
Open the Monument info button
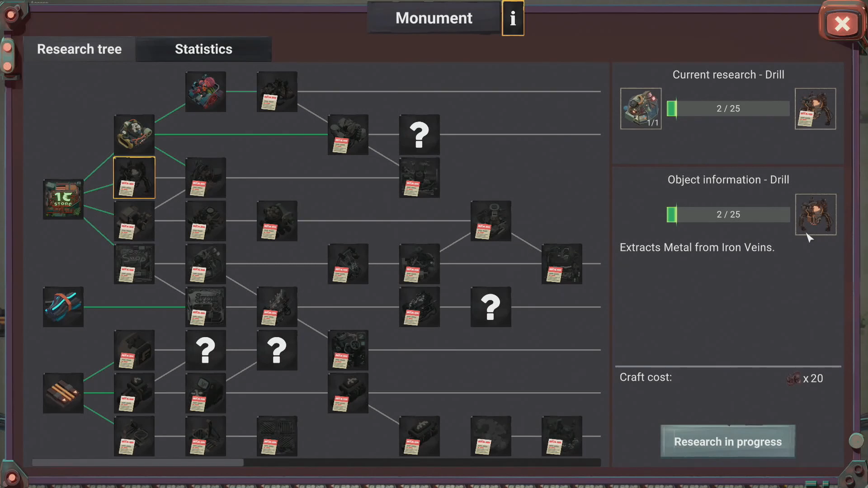(513, 19)
